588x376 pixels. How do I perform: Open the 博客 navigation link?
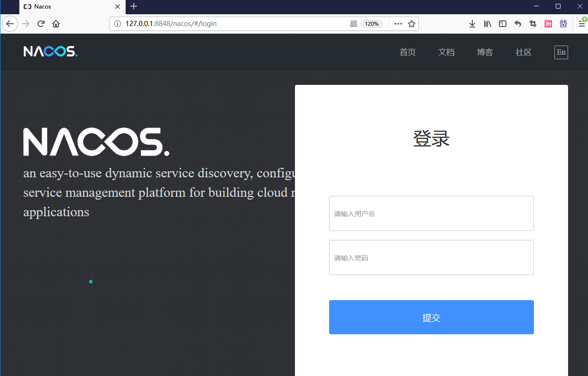(485, 52)
